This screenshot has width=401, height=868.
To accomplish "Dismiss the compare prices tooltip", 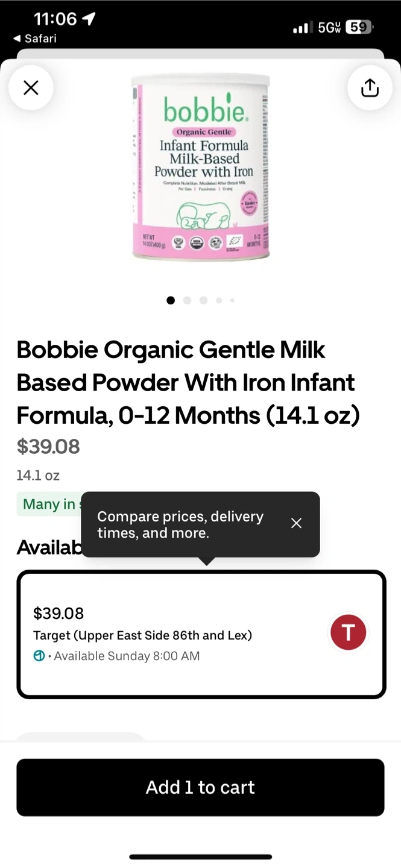I will click(x=296, y=523).
